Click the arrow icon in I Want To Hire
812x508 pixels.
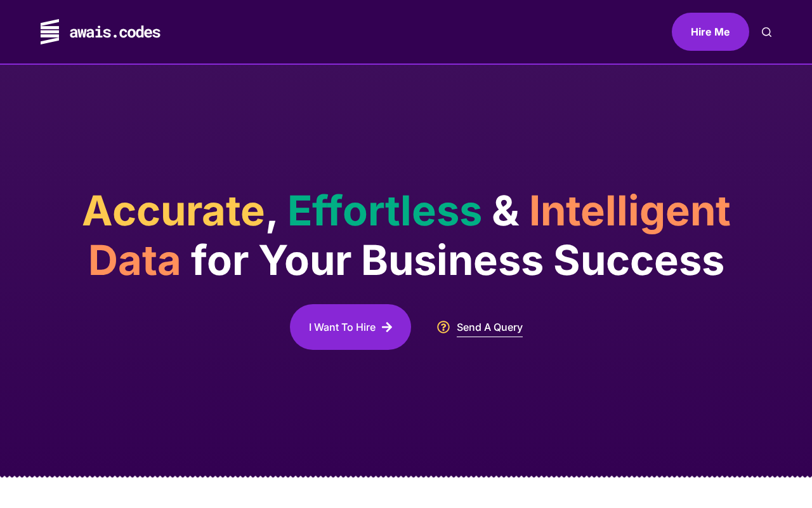pos(387,327)
